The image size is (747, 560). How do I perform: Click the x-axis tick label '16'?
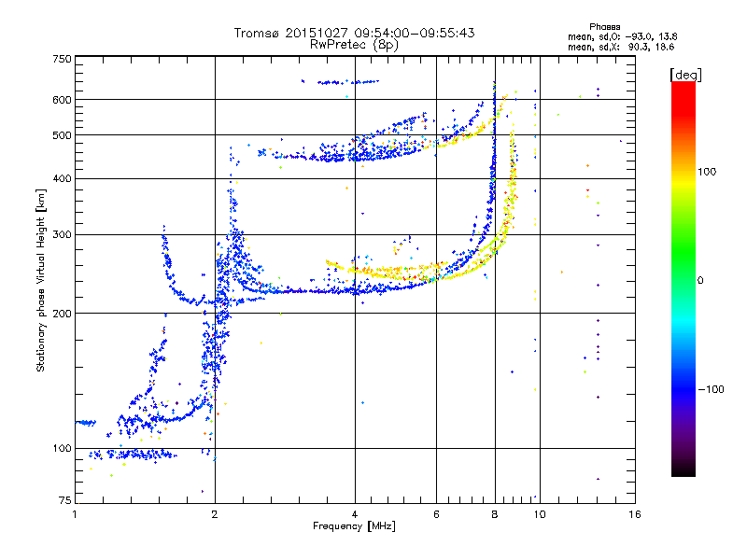pyautogui.click(x=635, y=514)
